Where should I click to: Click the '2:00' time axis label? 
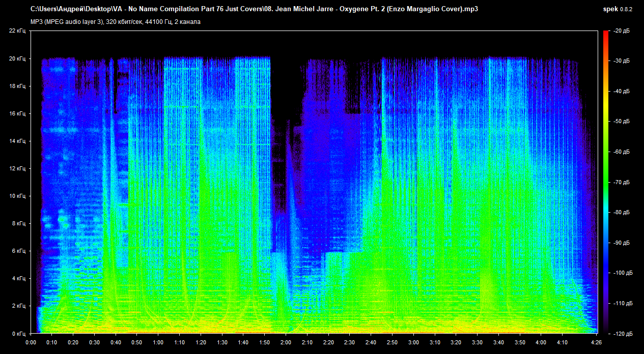click(x=286, y=342)
